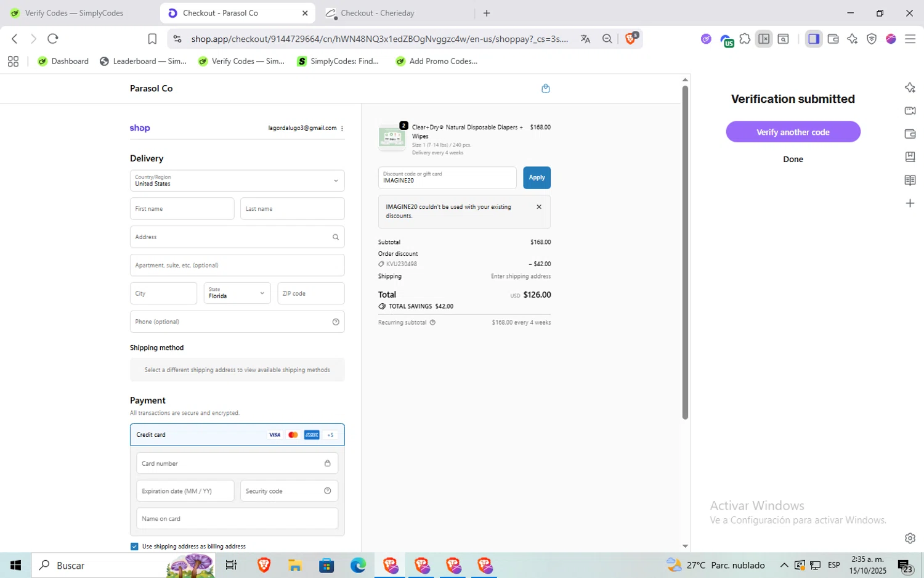Click the Expiration date field
The image size is (924, 578).
tap(185, 491)
